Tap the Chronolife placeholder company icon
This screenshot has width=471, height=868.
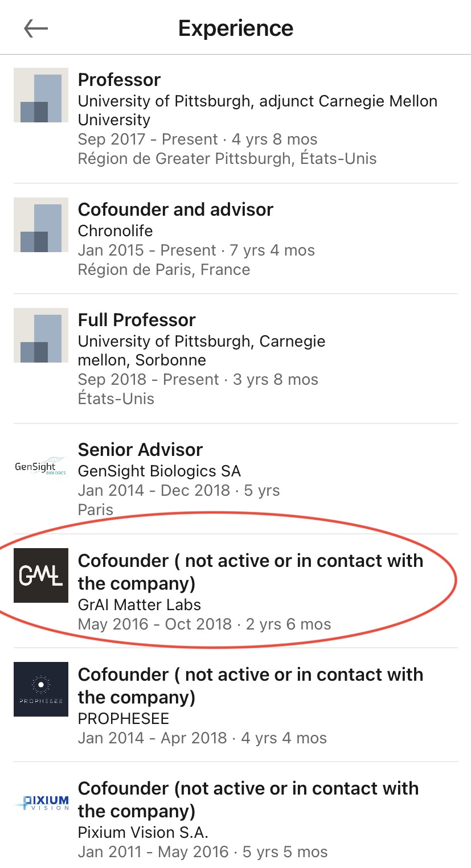click(x=41, y=225)
